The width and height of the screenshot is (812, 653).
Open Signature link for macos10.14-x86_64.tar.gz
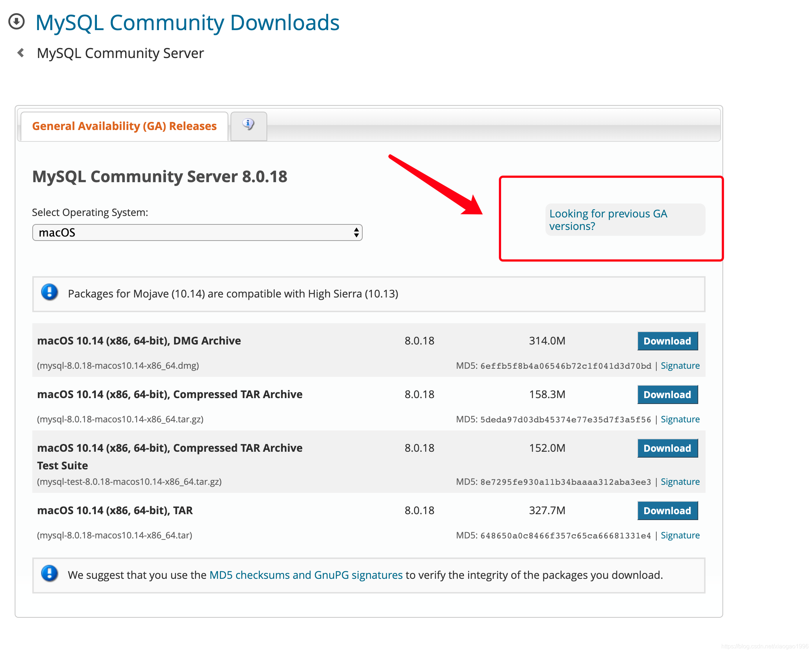tap(680, 419)
